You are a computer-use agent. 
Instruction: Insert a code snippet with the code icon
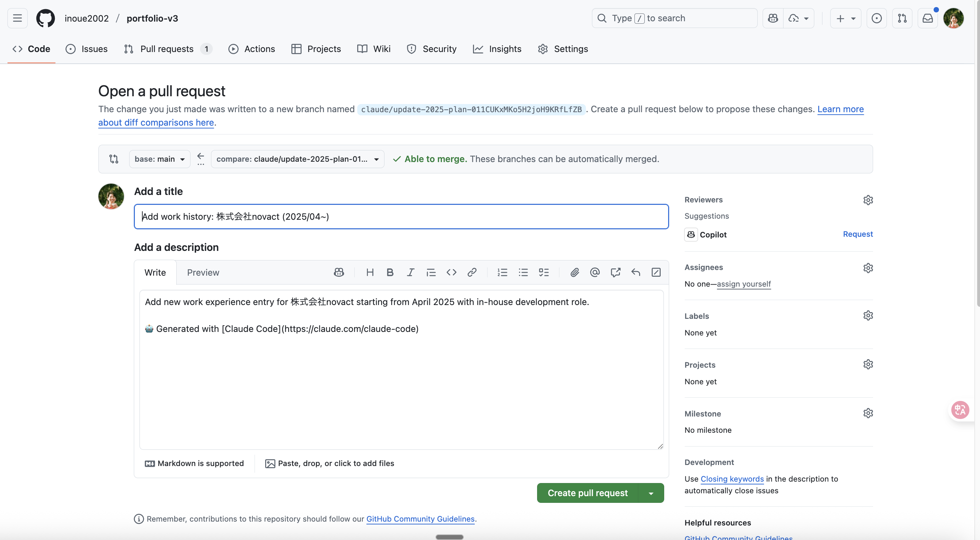(451, 272)
